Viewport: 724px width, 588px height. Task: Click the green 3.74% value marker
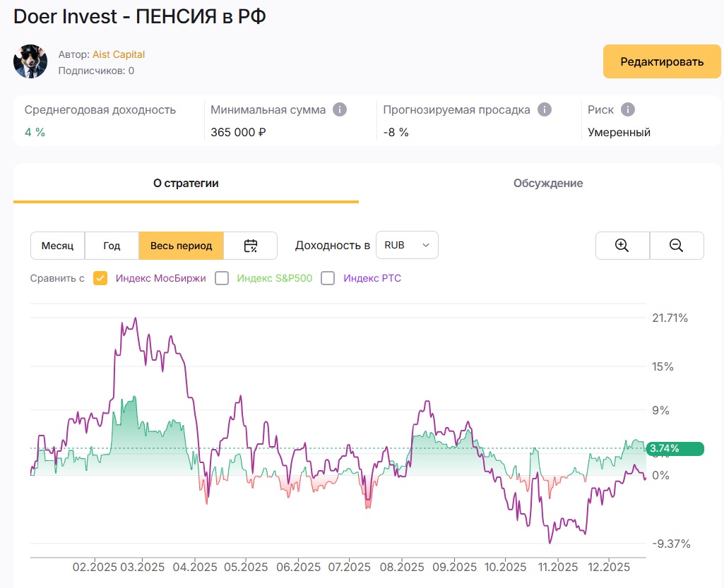click(675, 448)
